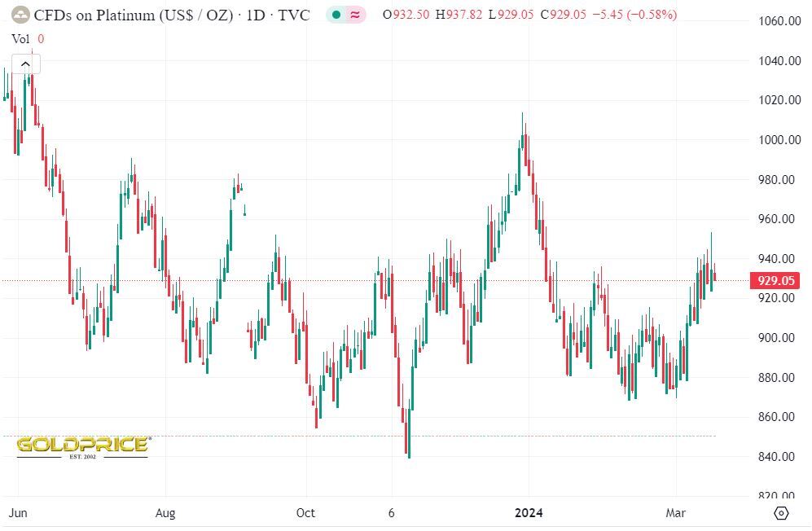Click the 2024 date axis label
The width and height of the screenshot is (812, 531).
point(529,513)
